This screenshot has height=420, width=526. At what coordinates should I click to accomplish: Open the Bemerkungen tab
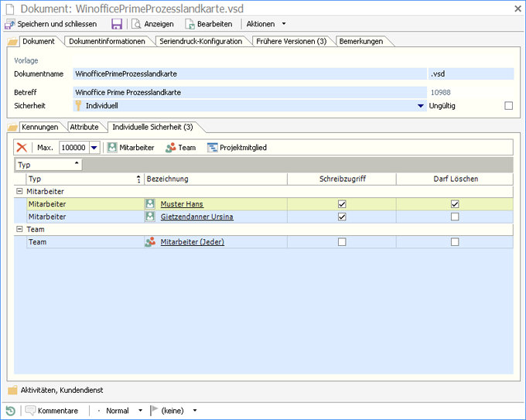[361, 42]
